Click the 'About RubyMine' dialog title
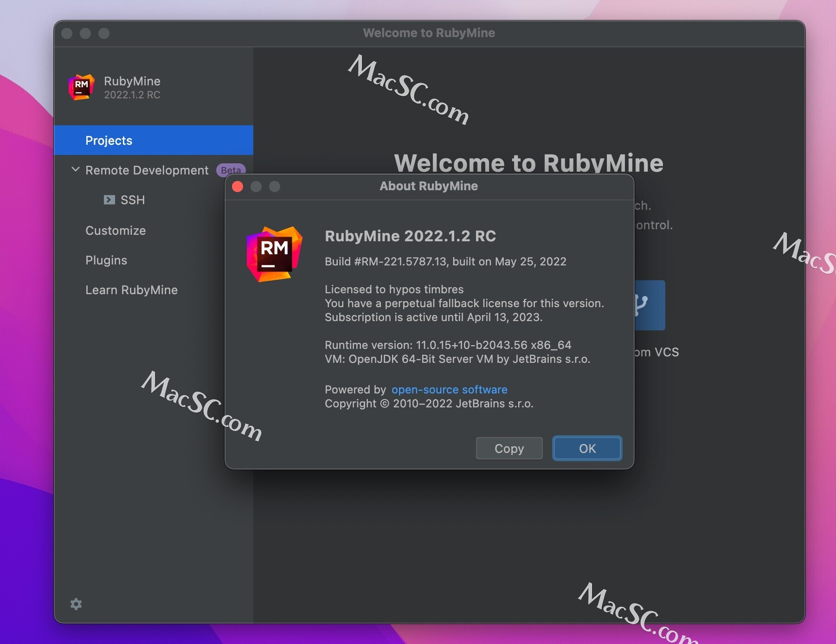The image size is (836, 644). click(x=429, y=186)
